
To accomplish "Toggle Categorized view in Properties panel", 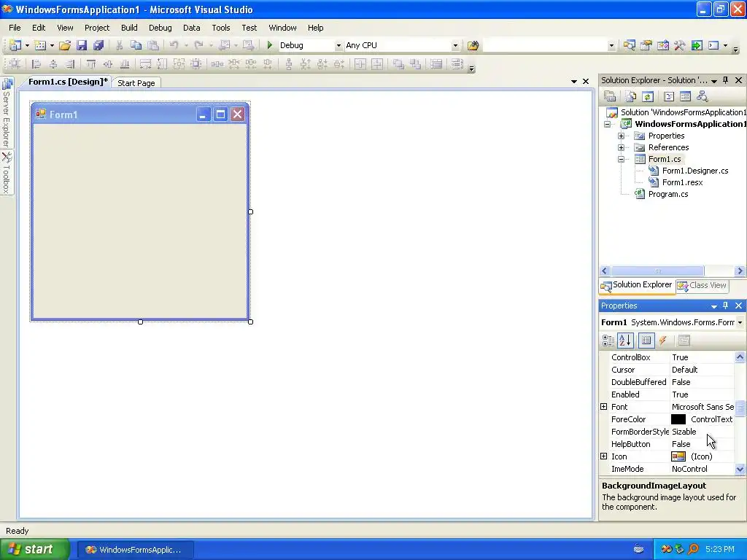I will pyautogui.click(x=608, y=340).
